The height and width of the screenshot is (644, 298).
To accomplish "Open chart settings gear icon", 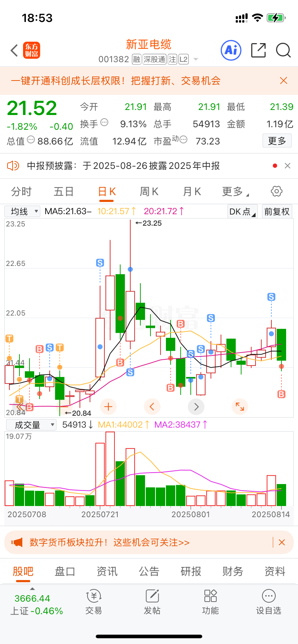I will (x=276, y=191).
